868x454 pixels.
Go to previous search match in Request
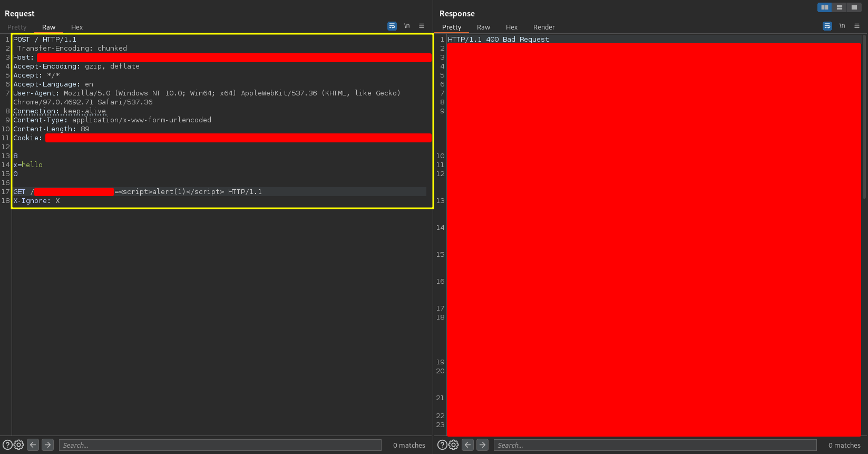click(33, 445)
